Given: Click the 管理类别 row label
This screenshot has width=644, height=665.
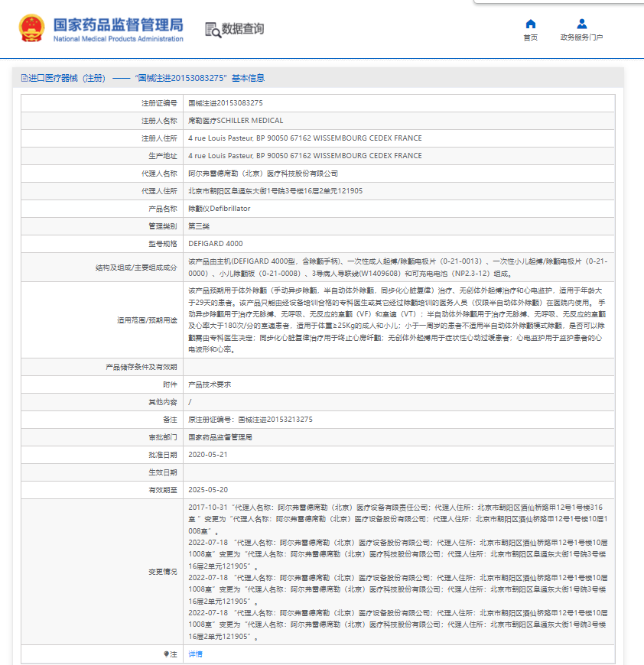Looking at the screenshot, I should [x=162, y=226].
